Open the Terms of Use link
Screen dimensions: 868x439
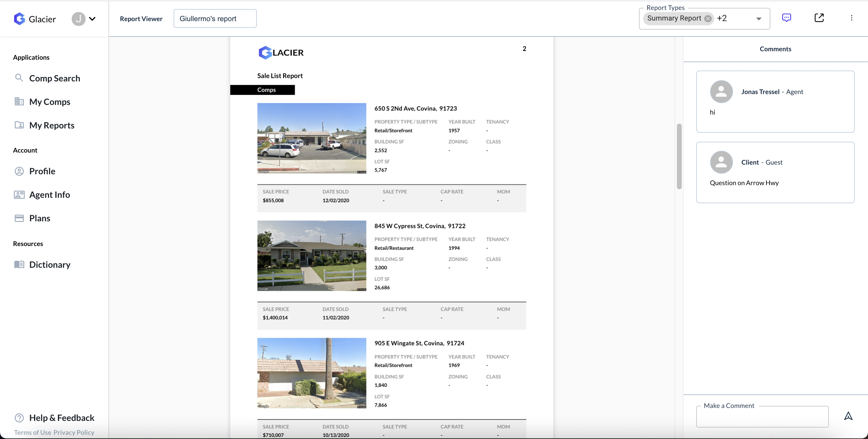click(33, 432)
